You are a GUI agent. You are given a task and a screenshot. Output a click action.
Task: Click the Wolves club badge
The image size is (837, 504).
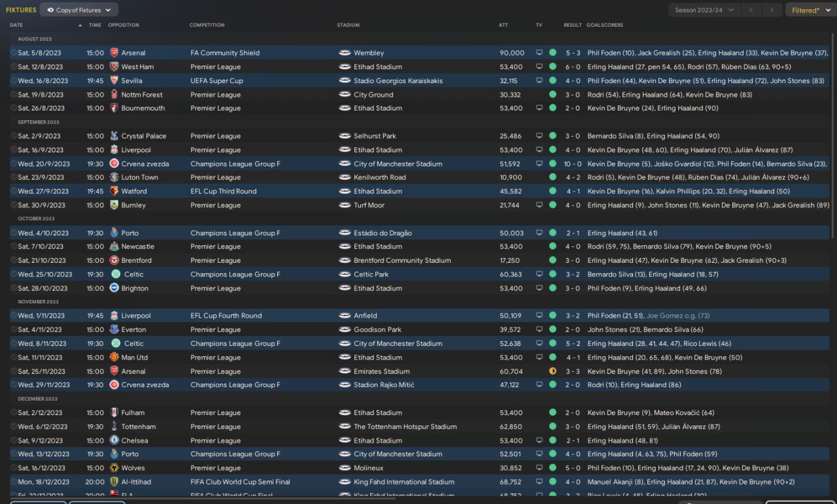(x=114, y=468)
